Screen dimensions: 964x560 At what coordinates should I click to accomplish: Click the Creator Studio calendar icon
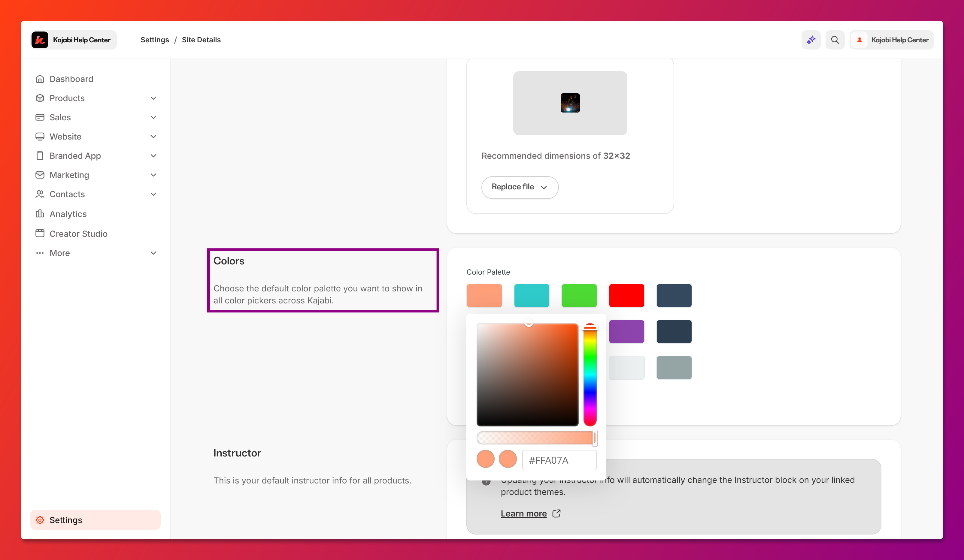click(x=40, y=233)
